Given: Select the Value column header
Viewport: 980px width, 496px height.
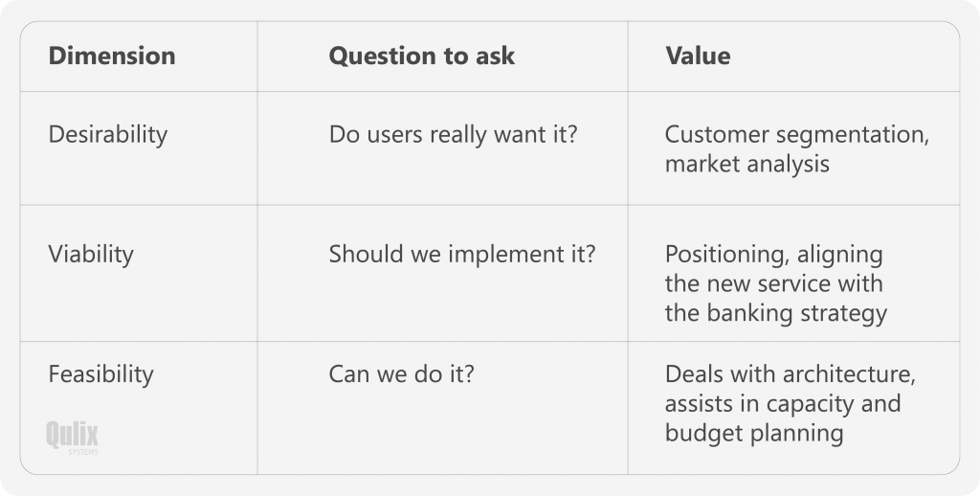Looking at the screenshot, I should coord(698,56).
